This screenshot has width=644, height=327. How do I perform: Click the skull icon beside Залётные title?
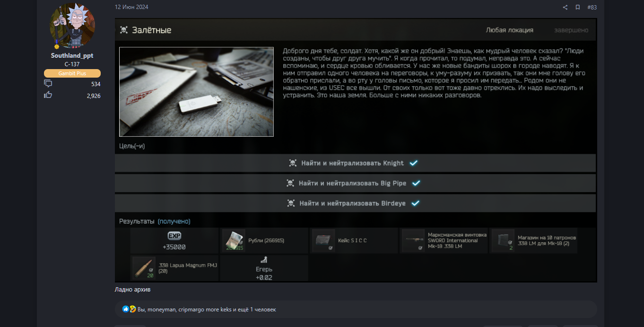[x=124, y=30]
